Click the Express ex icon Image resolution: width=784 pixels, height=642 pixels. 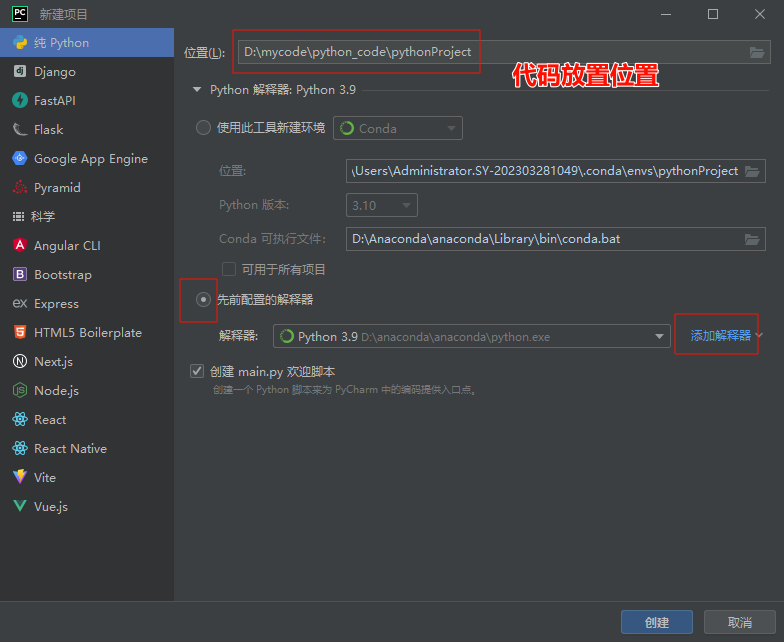tap(20, 303)
